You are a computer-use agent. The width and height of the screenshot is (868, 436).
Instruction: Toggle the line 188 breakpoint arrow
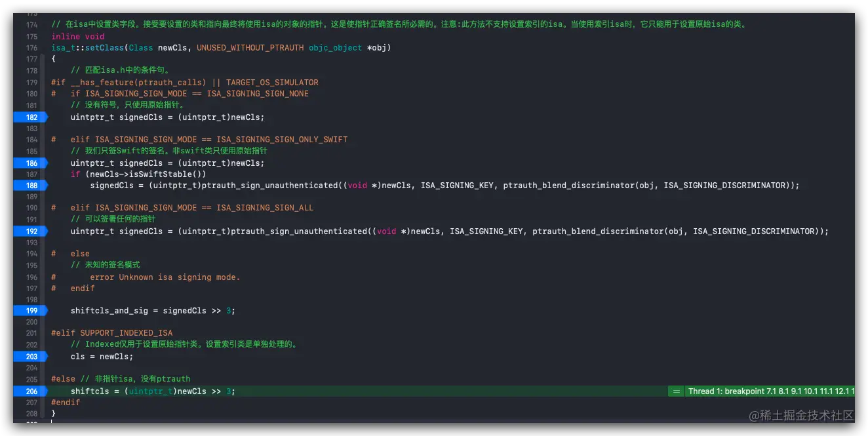tap(30, 186)
